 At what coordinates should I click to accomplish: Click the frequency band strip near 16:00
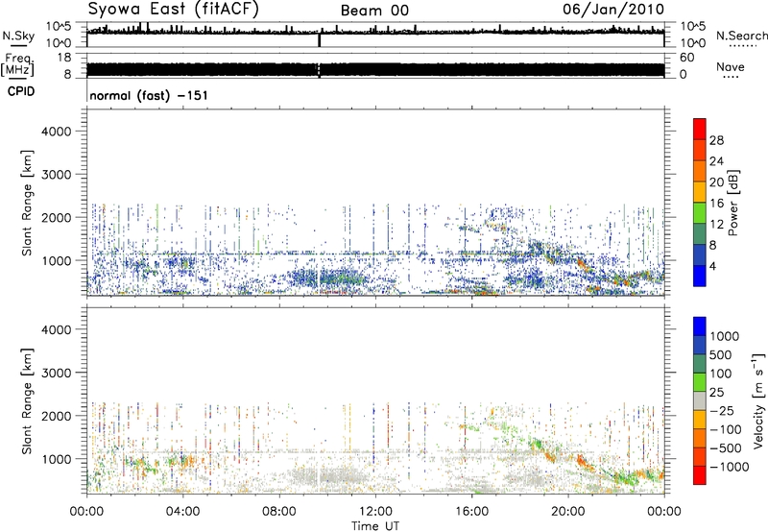[x=471, y=69]
